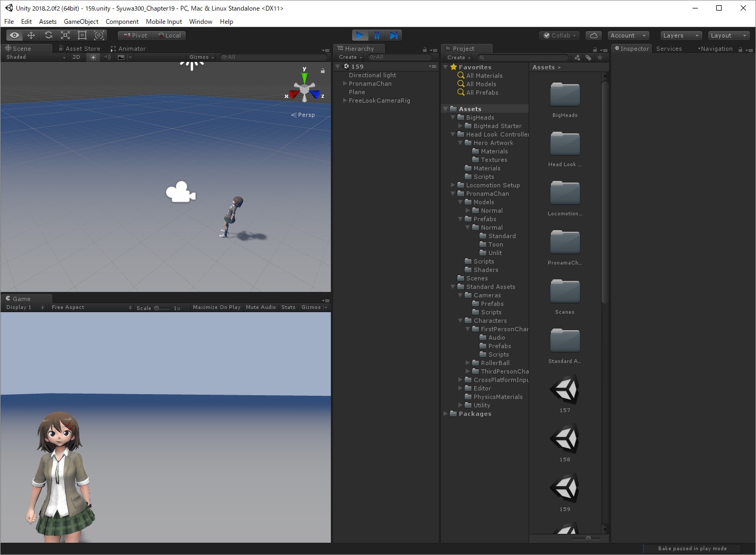Toggle Maximize On Play option
Image resolution: width=756 pixels, height=555 pixels.
pyautogui.click(x=216, y=307)
